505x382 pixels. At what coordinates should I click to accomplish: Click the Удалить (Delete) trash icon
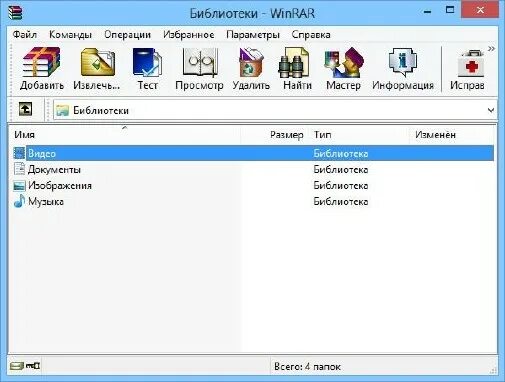tap(251, 69)
